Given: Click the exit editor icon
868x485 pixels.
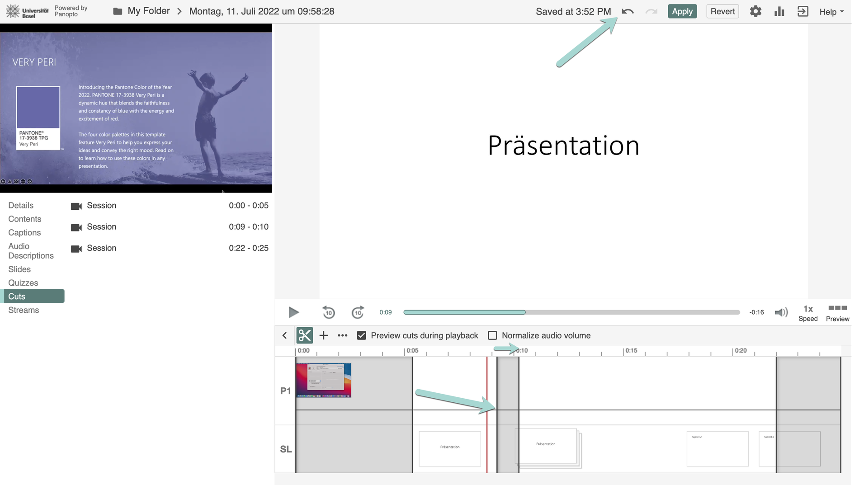Looking at the screenshot, I should click(x=803, y=12).
